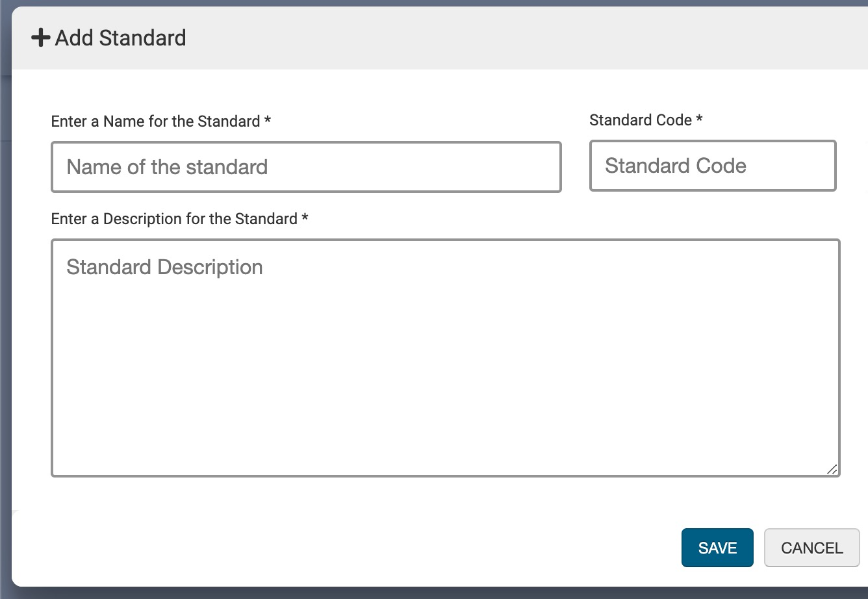Click the gray dialog header bar right of the title
This screenshot has width=868, height=599.
pos(520,38)
